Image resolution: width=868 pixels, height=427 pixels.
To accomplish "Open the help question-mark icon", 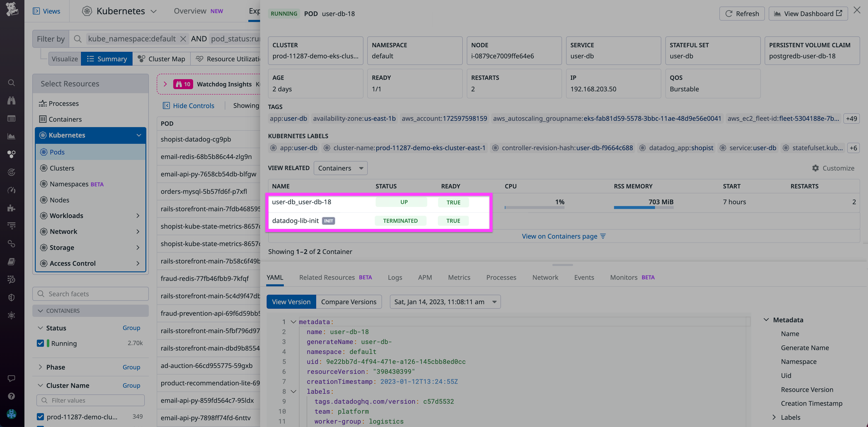I will click(x=12, y=396).
